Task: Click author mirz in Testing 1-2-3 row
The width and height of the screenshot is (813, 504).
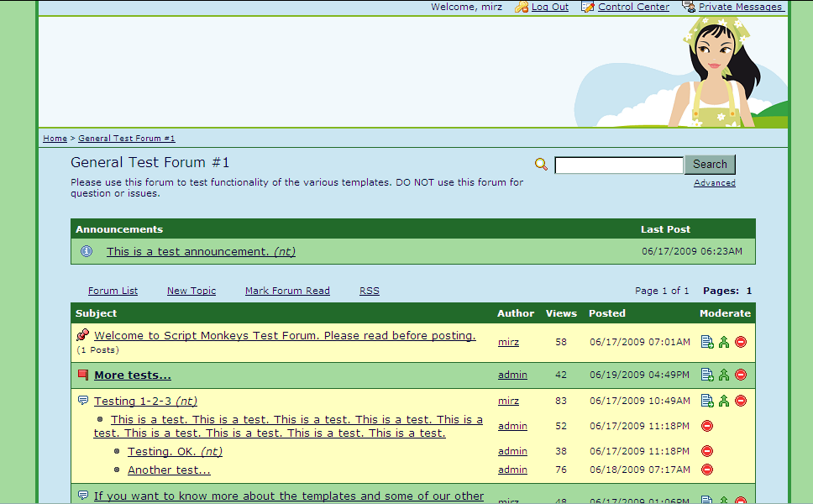Action: coord(508,401)
